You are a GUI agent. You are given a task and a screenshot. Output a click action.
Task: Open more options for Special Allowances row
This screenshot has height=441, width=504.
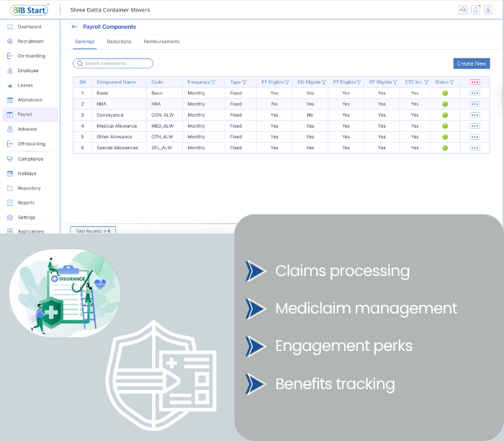pos(474,148)
